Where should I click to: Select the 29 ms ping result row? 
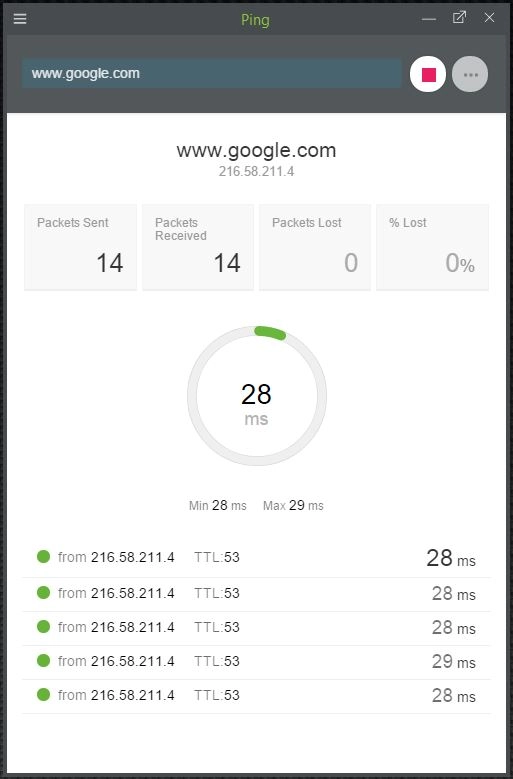click(x=256, y=663)
